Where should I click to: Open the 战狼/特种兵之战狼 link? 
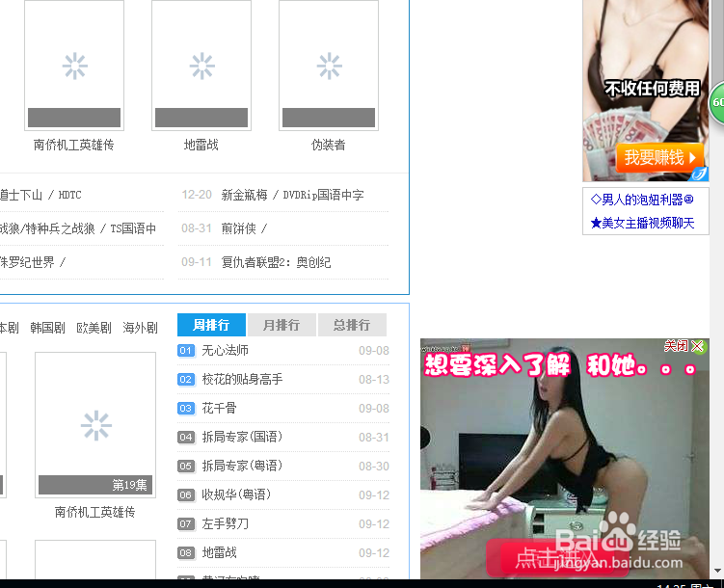click(77, 228)
